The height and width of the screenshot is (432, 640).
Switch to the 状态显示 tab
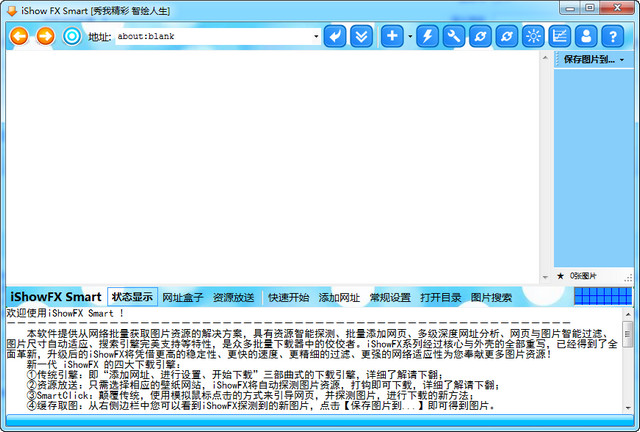click(x=132, y=297)
